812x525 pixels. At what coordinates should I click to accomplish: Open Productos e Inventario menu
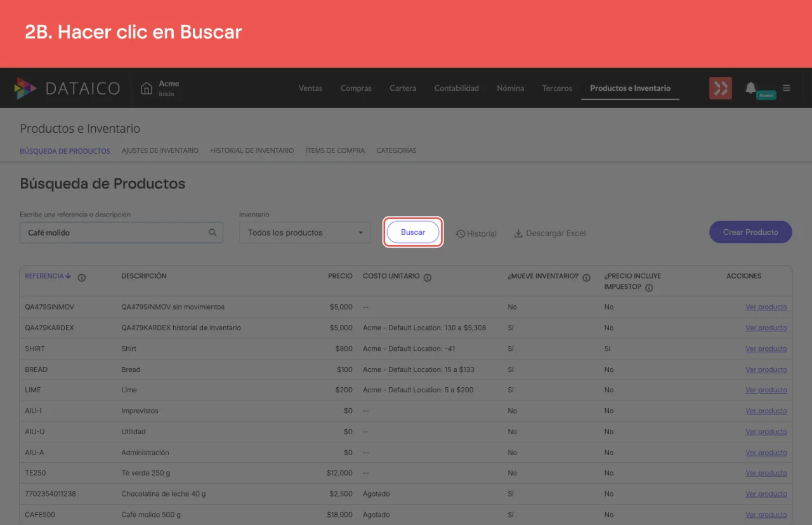[x=630, y=88]
